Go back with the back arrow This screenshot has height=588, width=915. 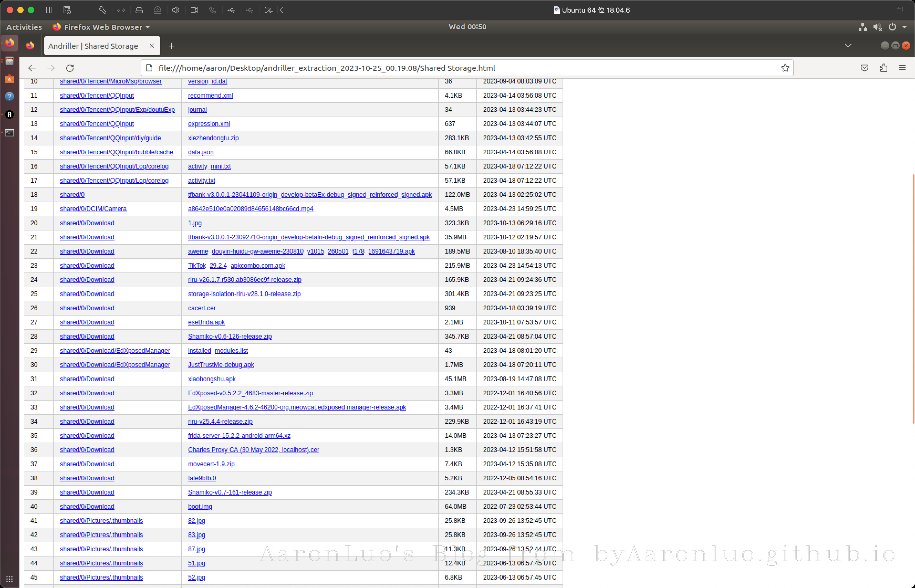pyautogui.click(x=32, y=68)
